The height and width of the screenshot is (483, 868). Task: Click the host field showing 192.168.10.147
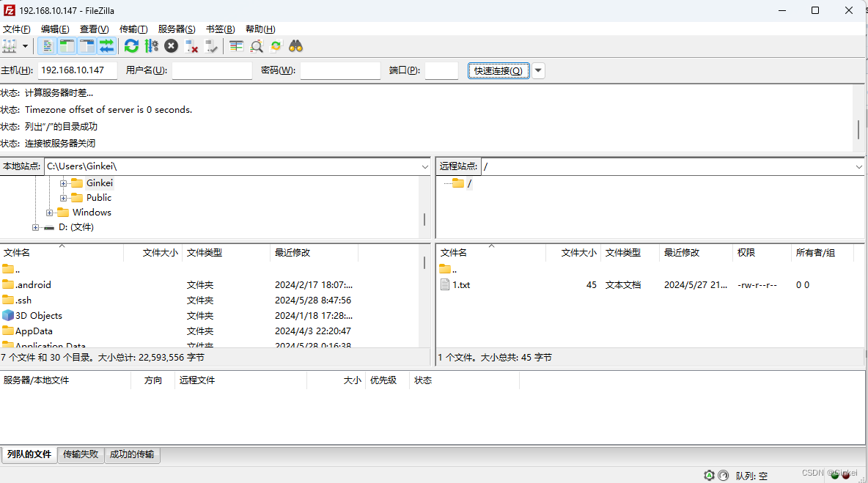click(x=78, y=70)
